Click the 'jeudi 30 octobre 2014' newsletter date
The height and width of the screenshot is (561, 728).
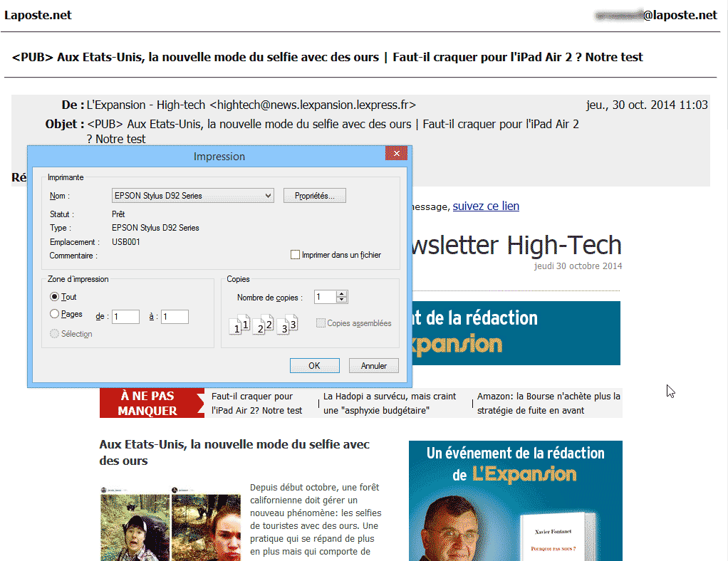(578, 266)
